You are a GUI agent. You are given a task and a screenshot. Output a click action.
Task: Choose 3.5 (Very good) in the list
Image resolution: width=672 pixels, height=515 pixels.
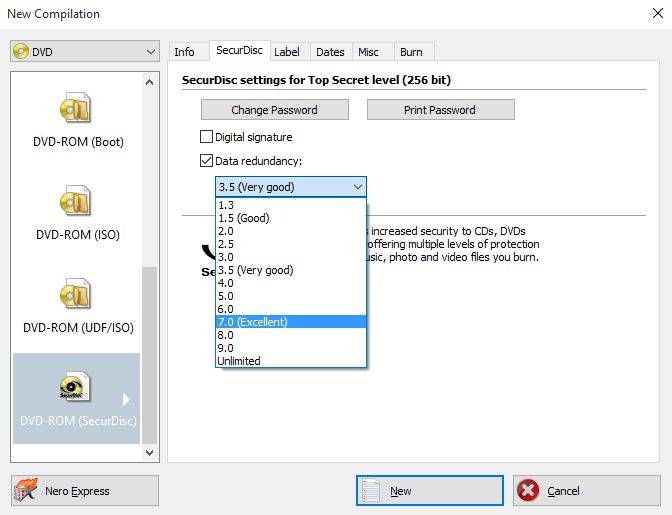click(291, 270)
